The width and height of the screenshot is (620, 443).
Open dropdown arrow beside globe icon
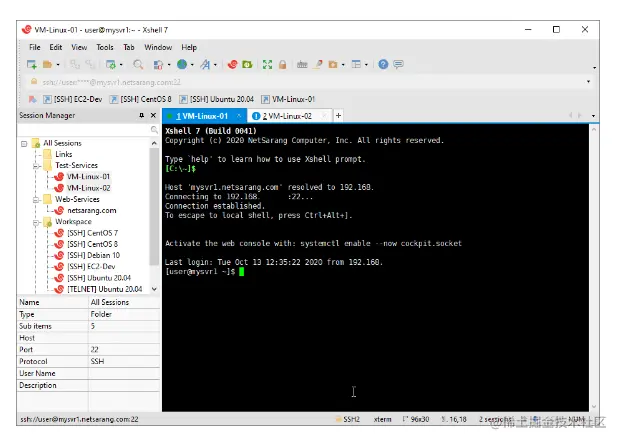(192, 65)
